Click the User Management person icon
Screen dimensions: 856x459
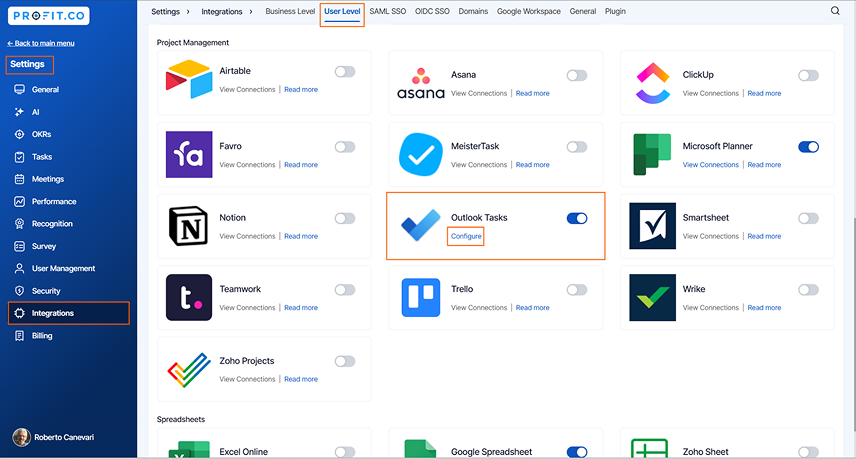(x=20, y=269)
